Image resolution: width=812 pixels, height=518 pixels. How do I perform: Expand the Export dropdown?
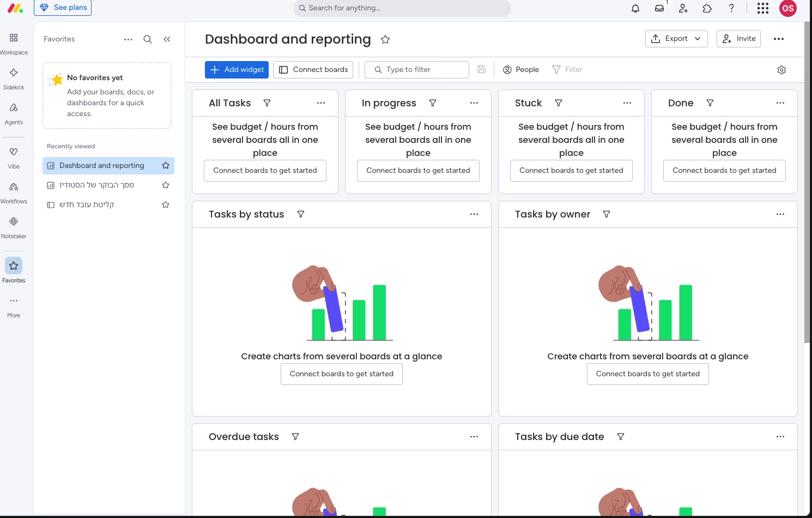[x=676, y=39]
